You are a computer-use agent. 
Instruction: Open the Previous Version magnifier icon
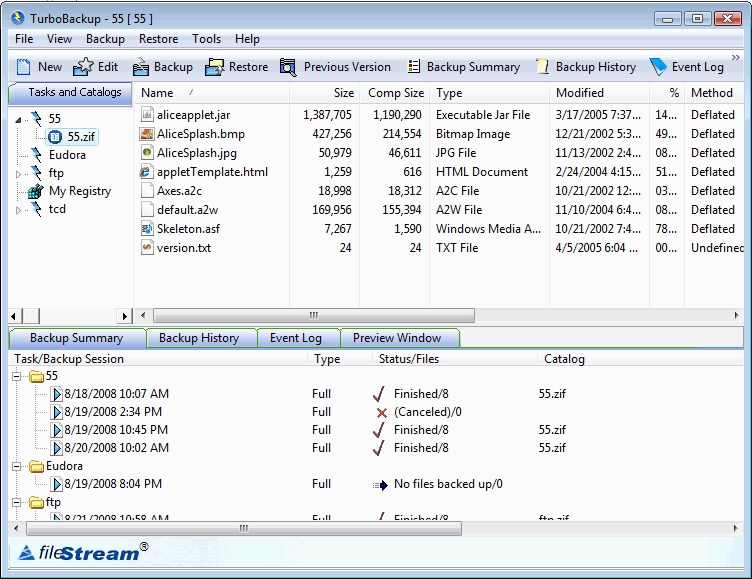tap(288, 67)
